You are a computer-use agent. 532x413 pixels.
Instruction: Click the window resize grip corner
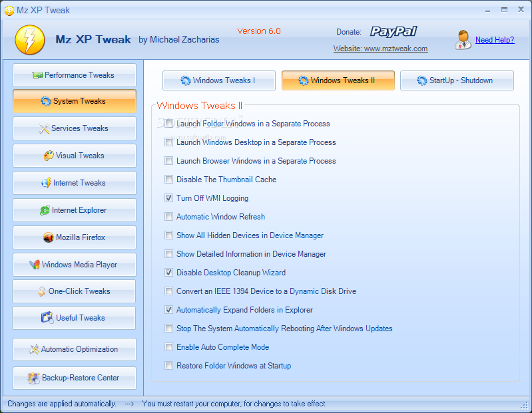point(525,406)
